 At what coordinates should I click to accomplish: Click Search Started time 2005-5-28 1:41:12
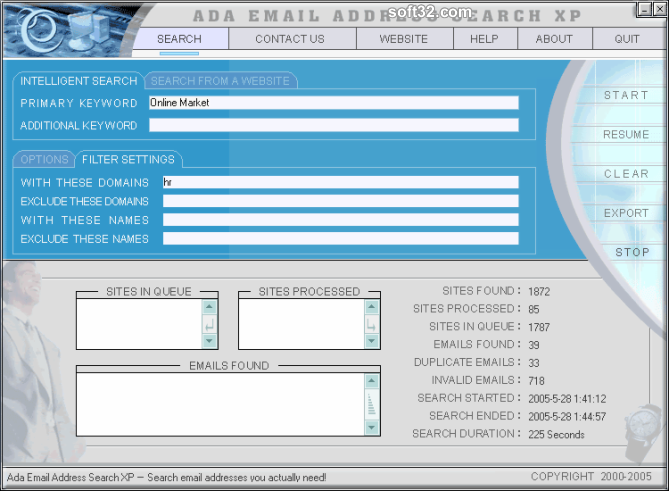567,399
